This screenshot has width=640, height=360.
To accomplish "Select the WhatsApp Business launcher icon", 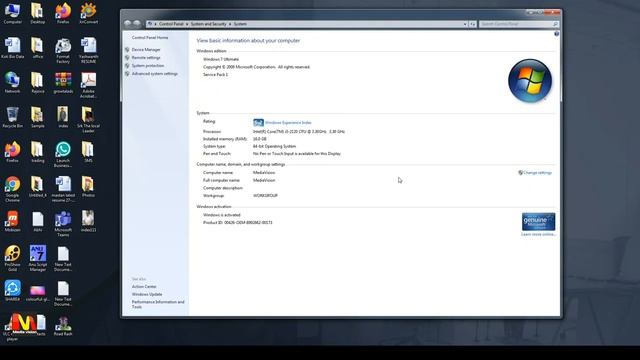I will [63, 154].
